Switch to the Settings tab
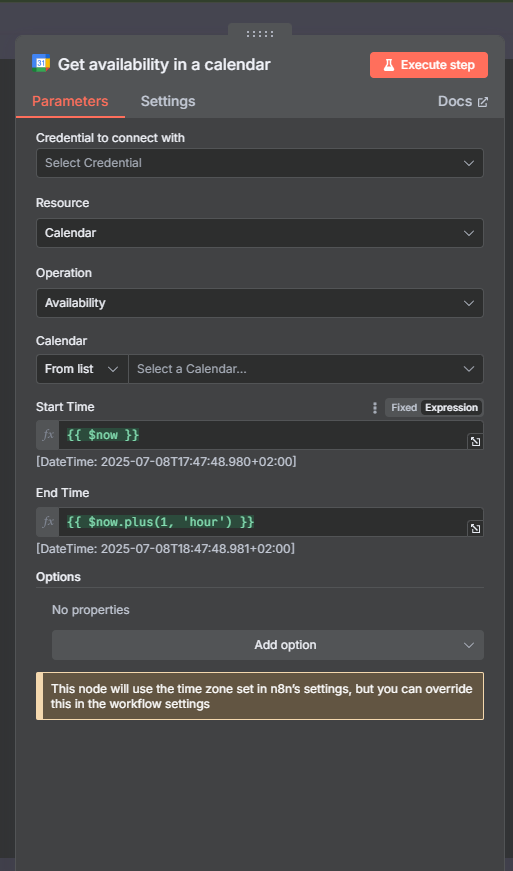 coord(168,101)
